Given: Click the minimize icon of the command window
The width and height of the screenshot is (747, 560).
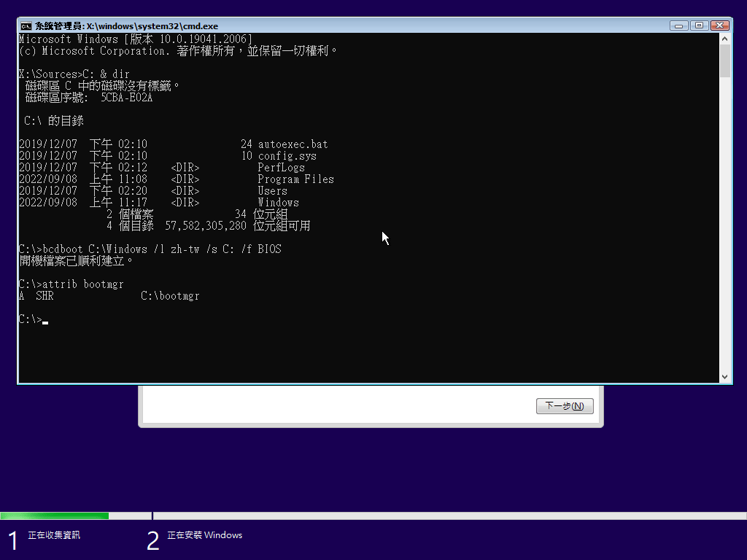Looking at the screenshot, I should [678, 25].
